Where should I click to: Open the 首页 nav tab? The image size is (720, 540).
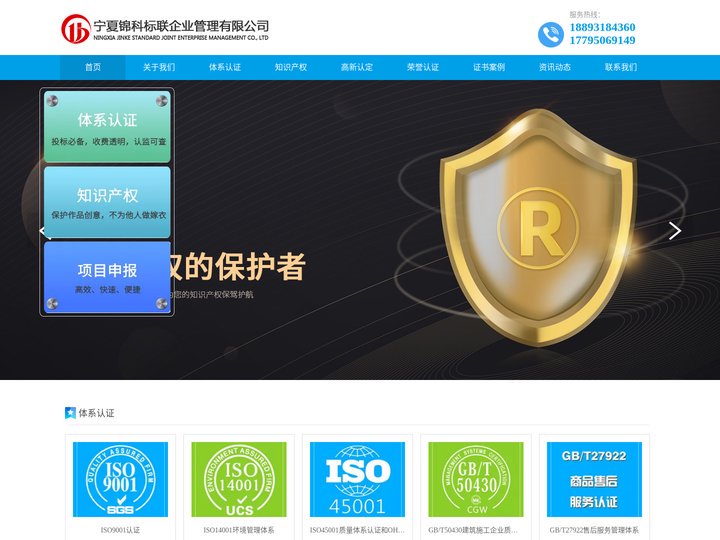pos(93,68)
